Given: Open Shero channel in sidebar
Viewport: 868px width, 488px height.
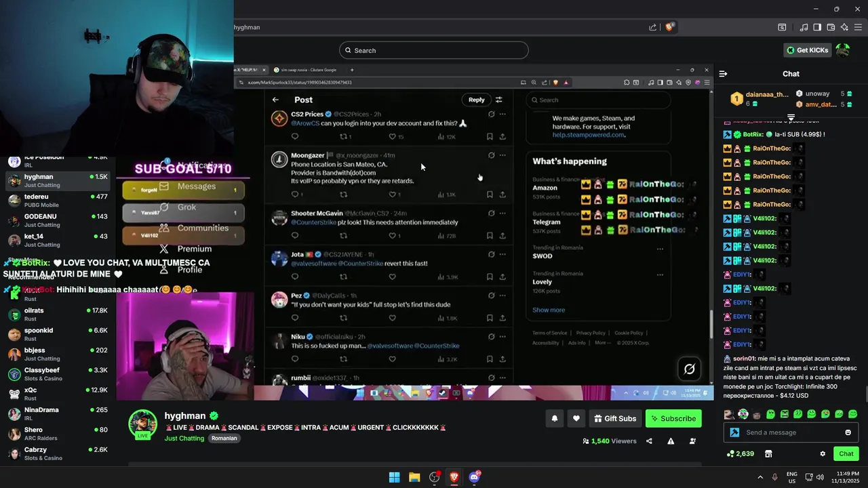Looking at the screenshot, I should click(58, 433).
